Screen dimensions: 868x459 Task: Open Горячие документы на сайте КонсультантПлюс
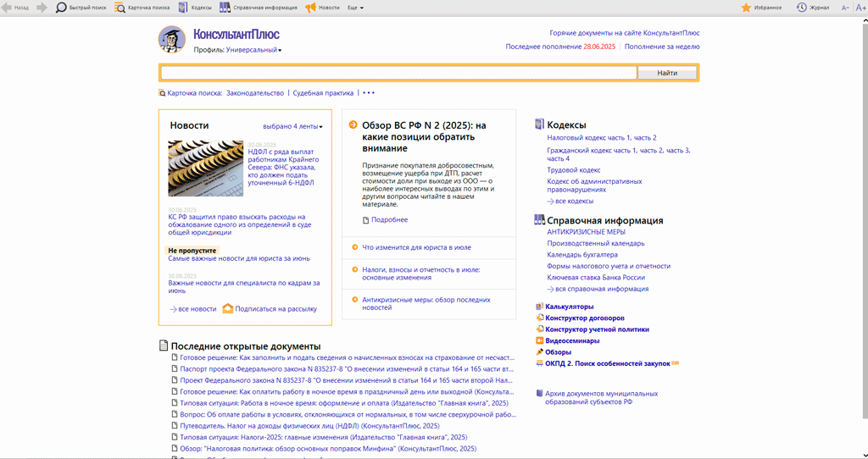(625, 33)
